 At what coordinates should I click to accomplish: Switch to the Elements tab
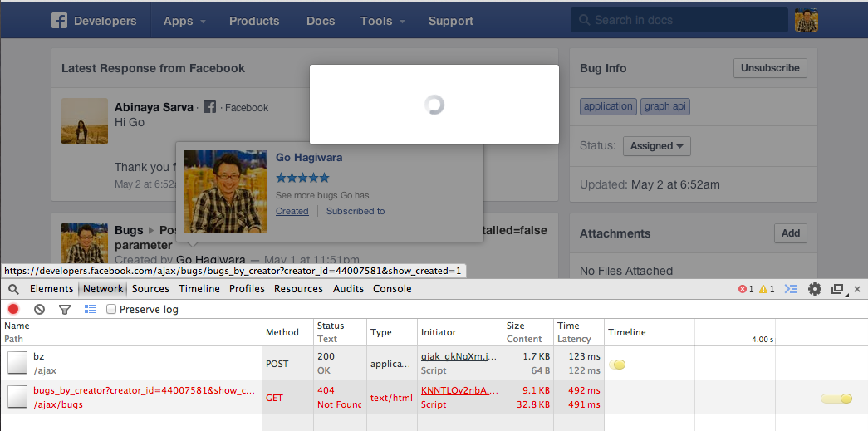(51, 289)
